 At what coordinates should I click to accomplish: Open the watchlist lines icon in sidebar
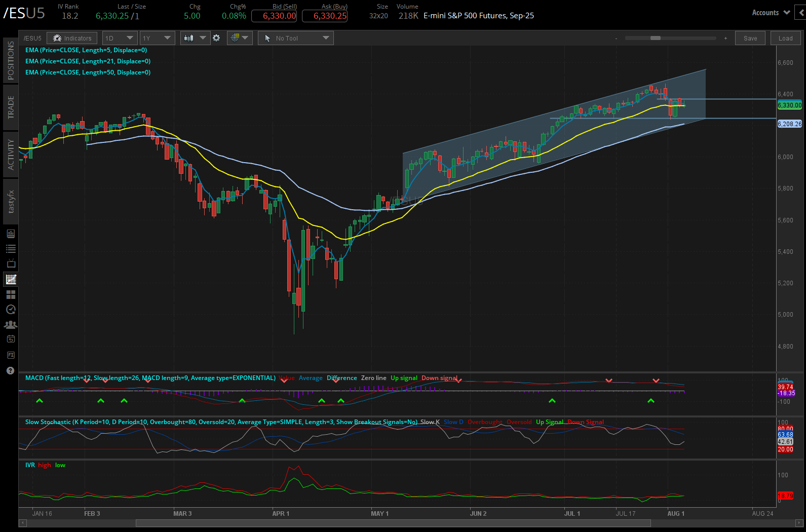tap(11, 249)
